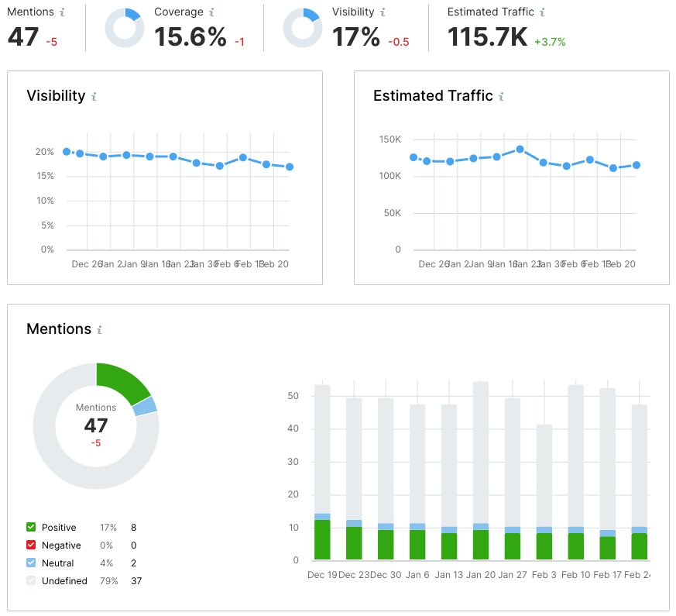Click the green positive segment of Mentions donut
Image resolution: width=676 pixels, height=616 pixels.
coord(125,383)
